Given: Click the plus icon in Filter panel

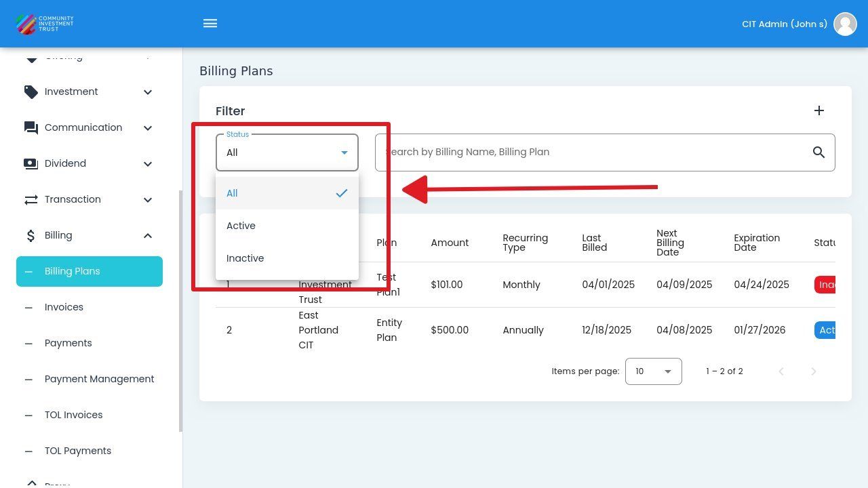Looking at the screenshot, I should point(818,110).
